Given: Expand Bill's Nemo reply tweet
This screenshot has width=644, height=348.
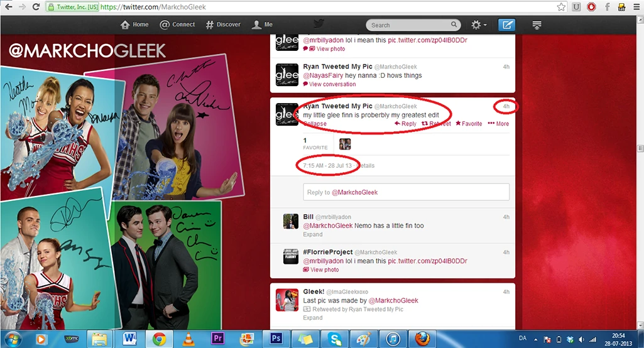Looking at the screenshot, I should (x=312, y=234).
